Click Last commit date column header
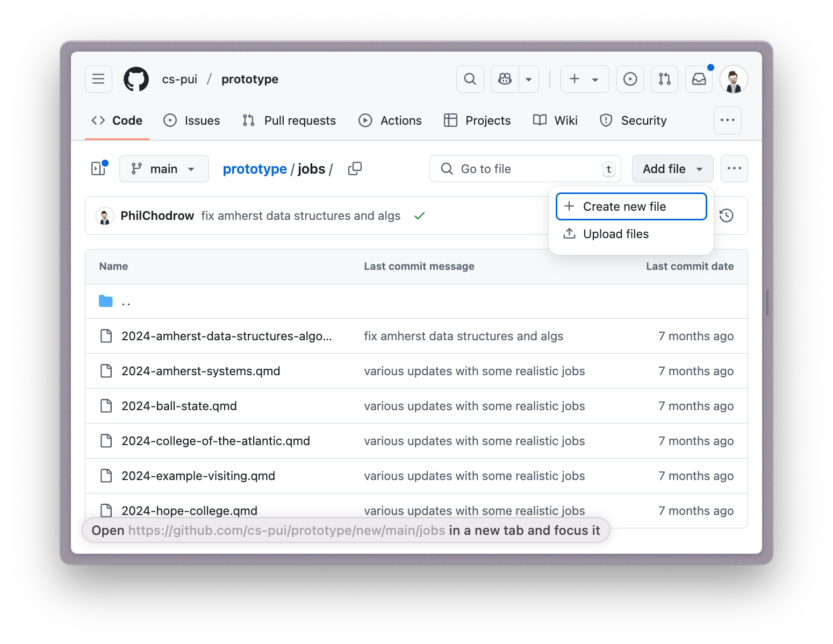The height and width of the screenshot is (644, 833). coord(690,266)
